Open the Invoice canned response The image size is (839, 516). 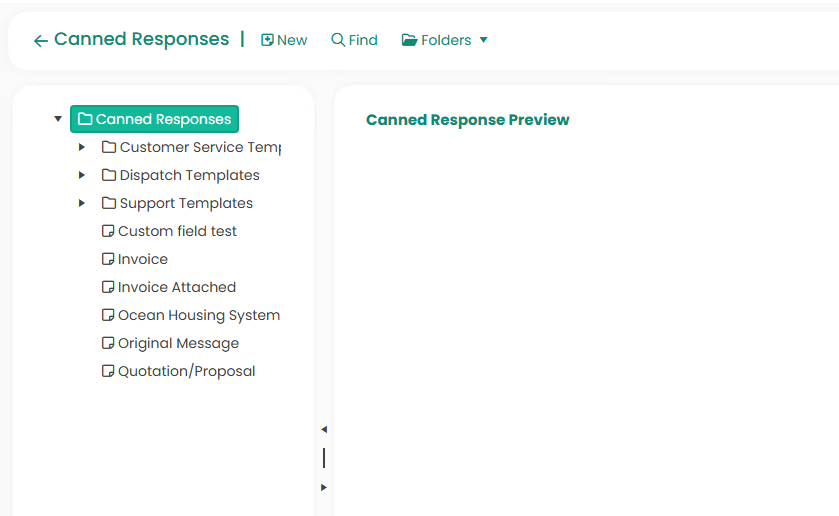pos(142,259)
